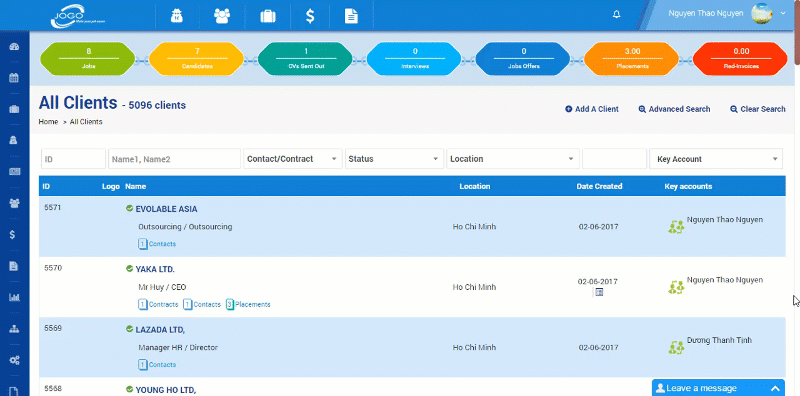Image resolution: width=800 pixels, height=396 pixels.
Task: Open the YAKA LTD. client
Action: [x=155, y=269]
